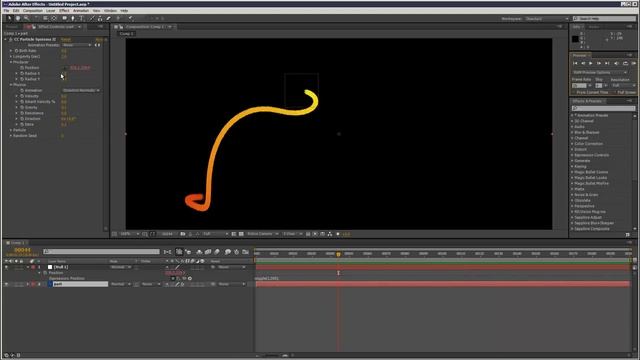Click timeline layer search field
Screen dimensions: 640x360
click(101, 252)
